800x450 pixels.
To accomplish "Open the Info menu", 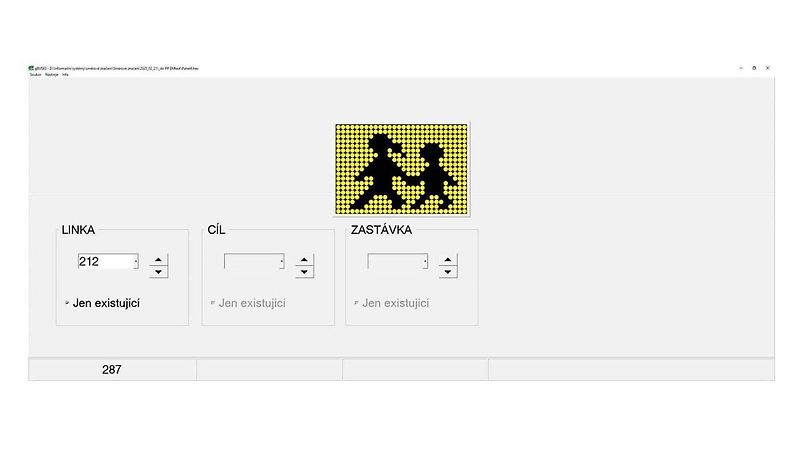I will pos(65,75).
